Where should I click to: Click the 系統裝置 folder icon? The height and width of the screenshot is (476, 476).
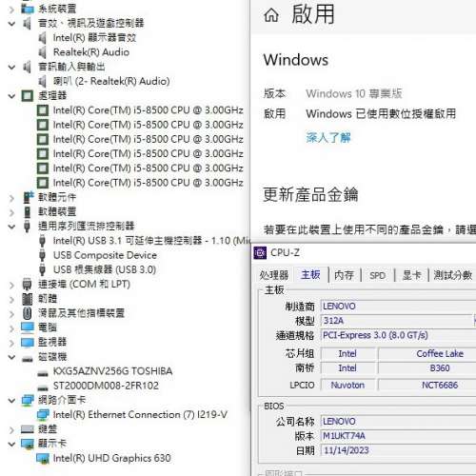(28, 9)
